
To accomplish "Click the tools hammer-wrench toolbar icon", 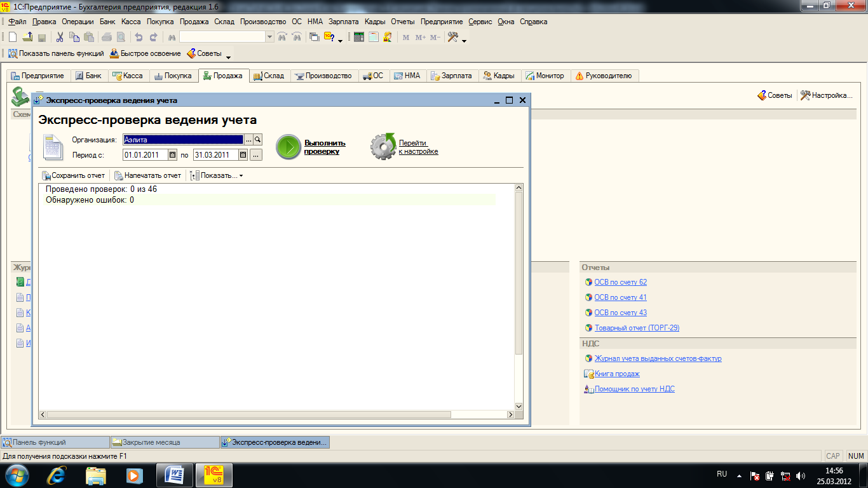I will (x=453, y=37).
